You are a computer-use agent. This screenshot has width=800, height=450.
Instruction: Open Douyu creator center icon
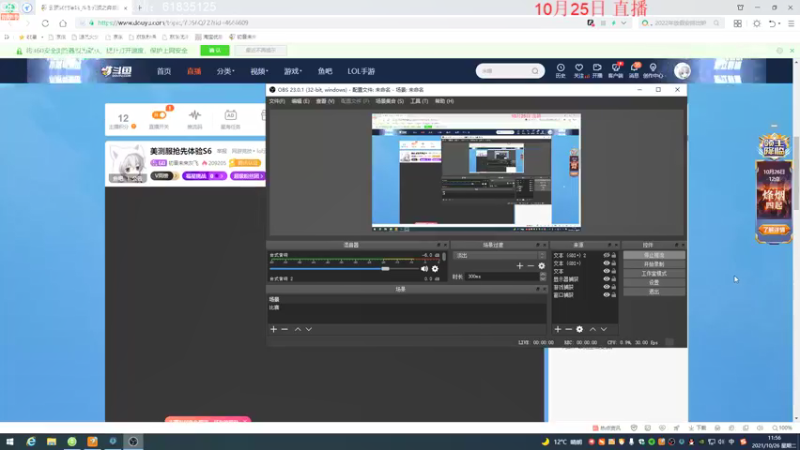click(653, 70)
